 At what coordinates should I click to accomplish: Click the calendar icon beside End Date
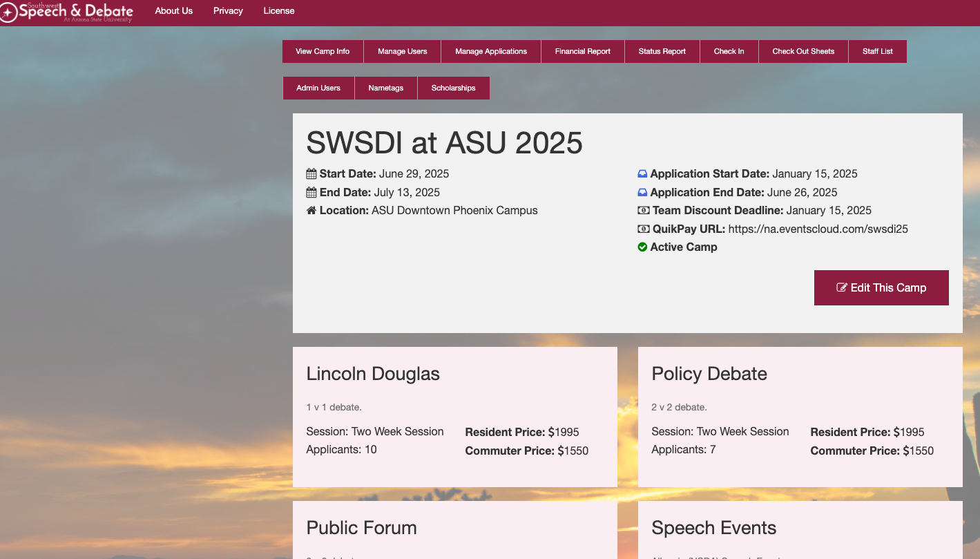(x=311, y=193)
